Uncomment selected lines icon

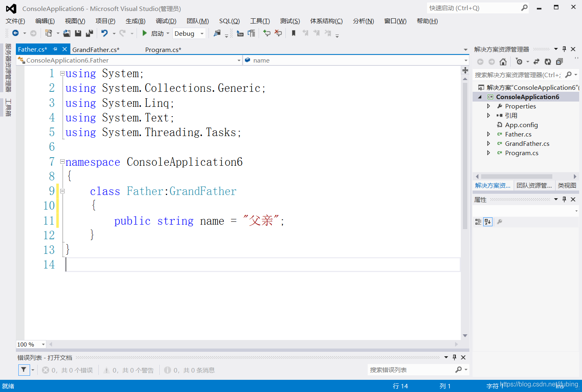click(x=278, y=33)
